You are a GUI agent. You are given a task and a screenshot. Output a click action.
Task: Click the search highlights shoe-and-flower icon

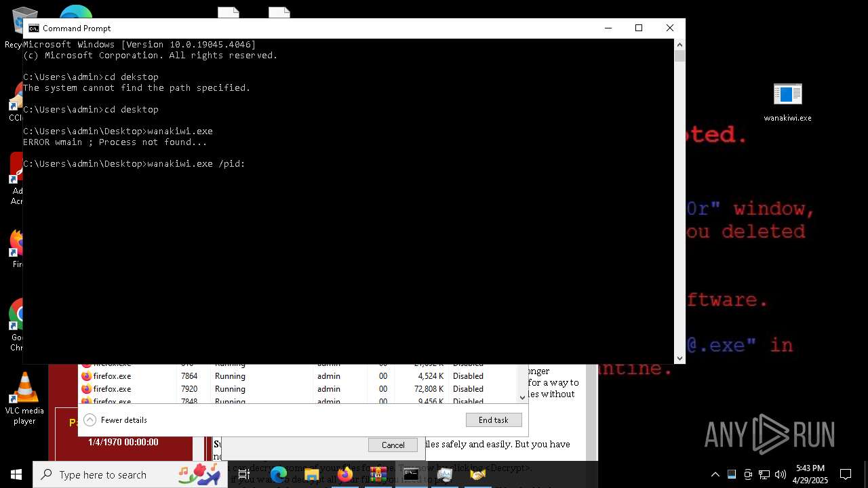coord(199,474)
